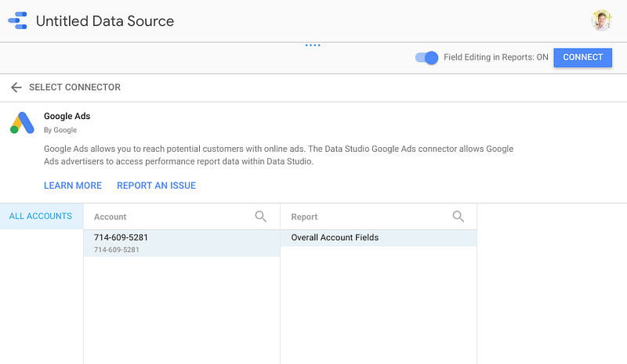Click the Untitled Data Source title field

tap(105, 21)
